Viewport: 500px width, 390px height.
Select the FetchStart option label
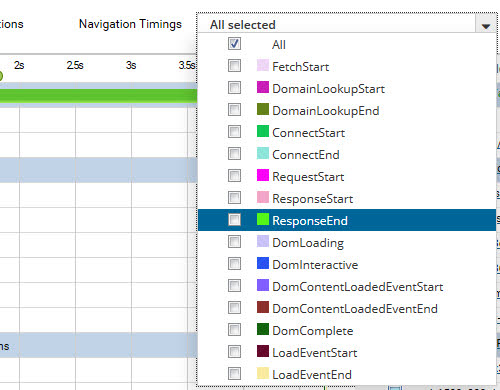(300, 67)
